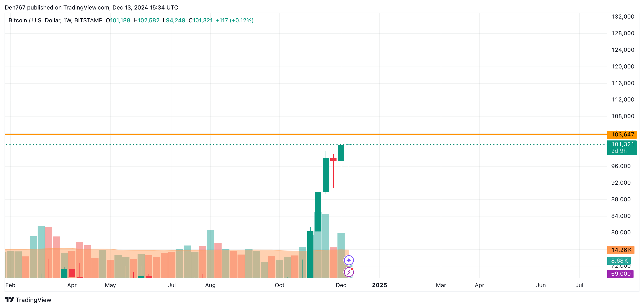The width and height of the screenshot is (644, 308).
Task: Click the 120,000 price scale label
Action: pyautogui.click(x=623, y=67)
